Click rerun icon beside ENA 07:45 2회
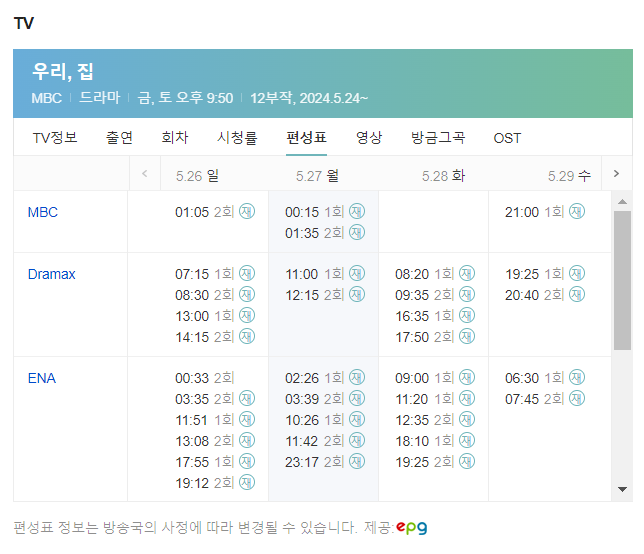This screenshot has height=554, width=644. pos(577,398)
